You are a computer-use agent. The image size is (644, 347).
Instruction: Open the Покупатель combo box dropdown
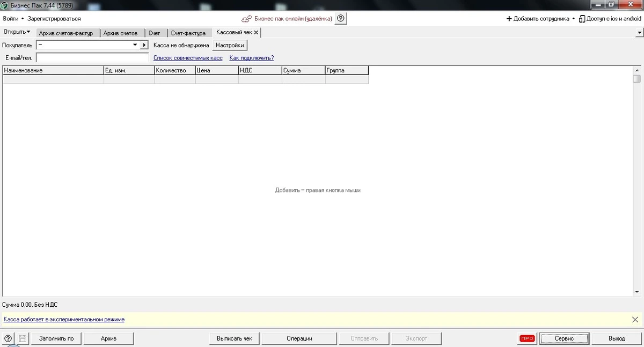pos(135,46)
